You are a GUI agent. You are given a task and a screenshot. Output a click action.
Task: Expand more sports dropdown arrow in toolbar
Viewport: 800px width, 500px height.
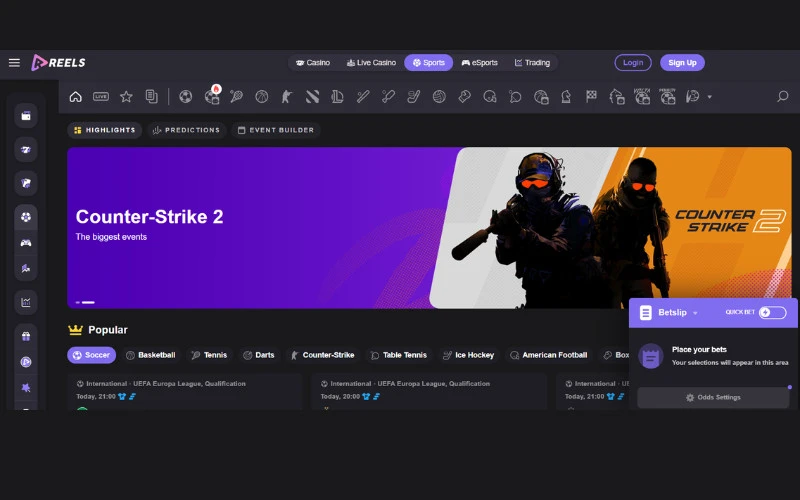coord(709,96)
